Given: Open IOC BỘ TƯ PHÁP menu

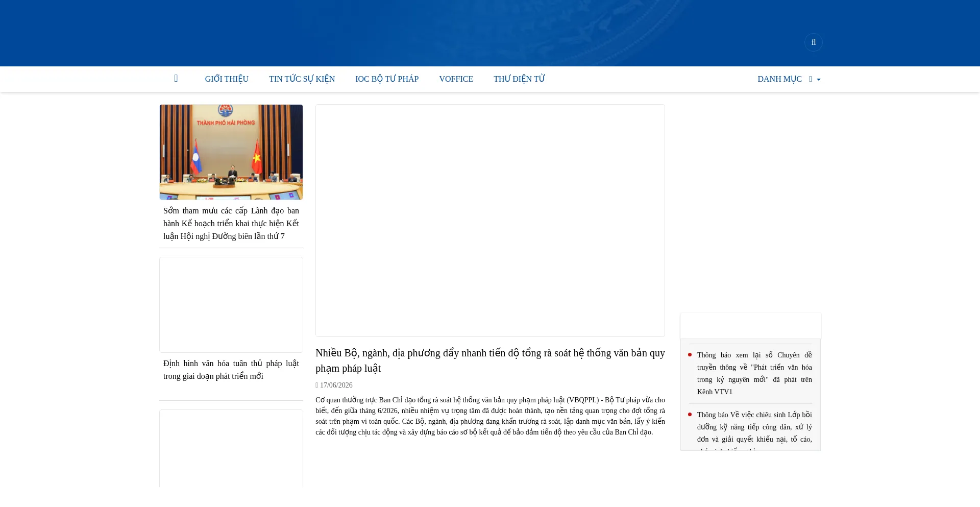Looking at the screenshot, I should click(x=387, y=79).
